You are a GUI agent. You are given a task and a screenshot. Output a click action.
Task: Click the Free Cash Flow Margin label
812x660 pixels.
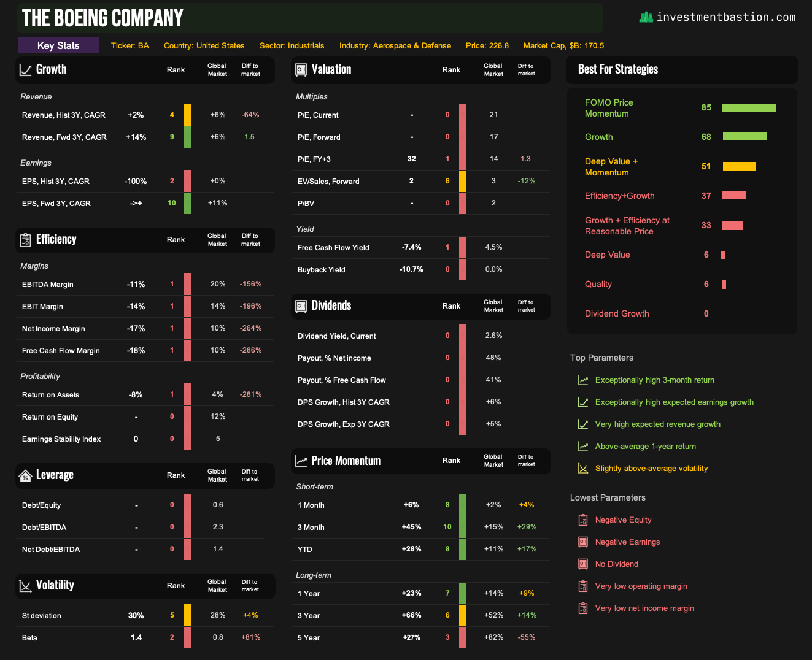[x=61, y=350]
